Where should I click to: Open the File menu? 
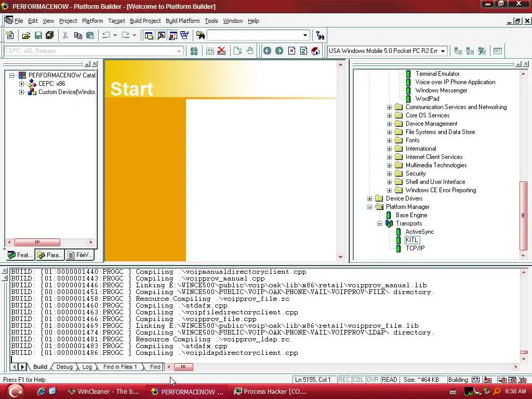point(19,21)
